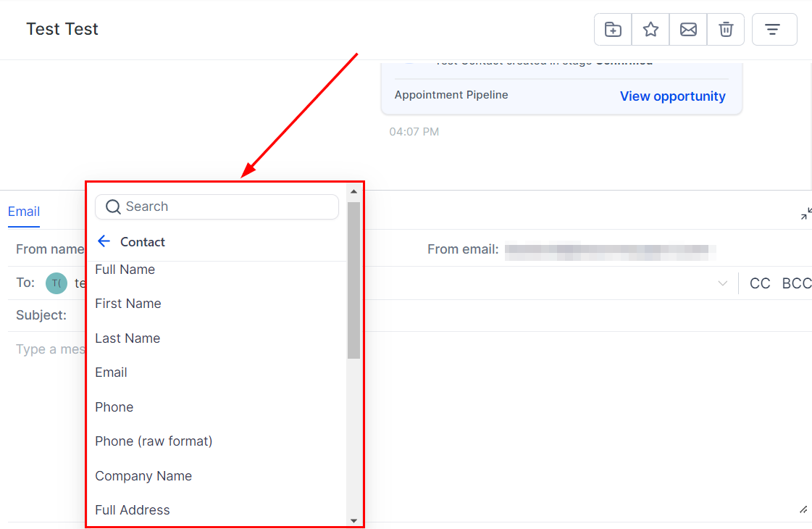Add BCC recipients

(796, 283)
